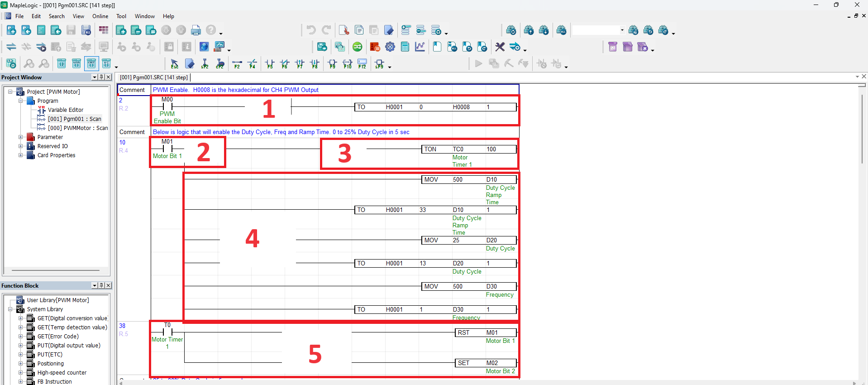Click the horizontal scrollbar in Project Window

pyautogui.click(x=56, y=270)
